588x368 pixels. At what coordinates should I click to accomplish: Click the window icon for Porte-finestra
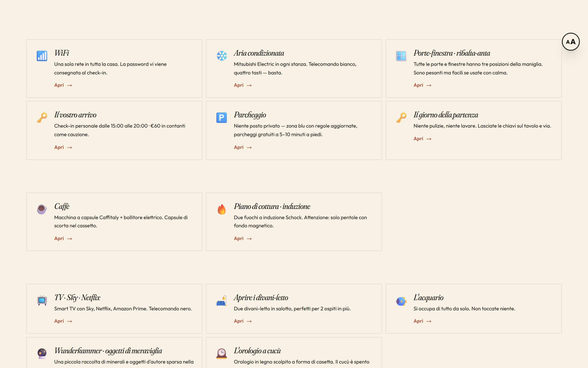[401, 56]
